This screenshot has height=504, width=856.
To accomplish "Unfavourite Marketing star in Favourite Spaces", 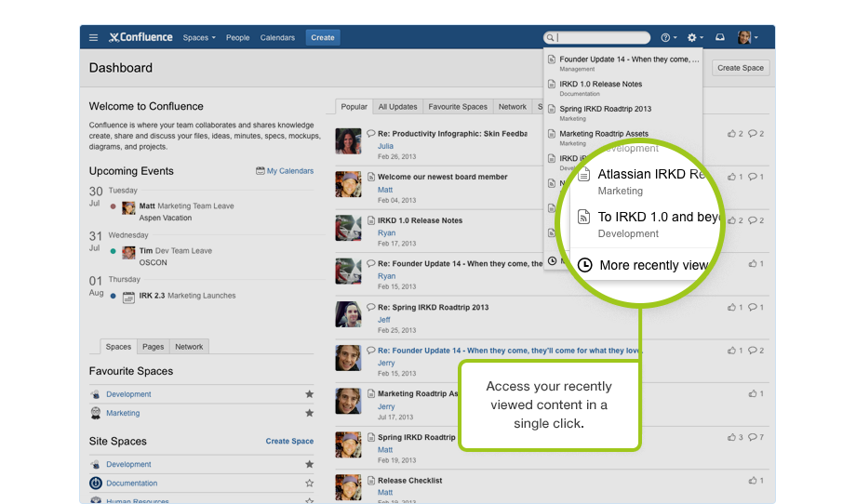I will tap(309, 413).
